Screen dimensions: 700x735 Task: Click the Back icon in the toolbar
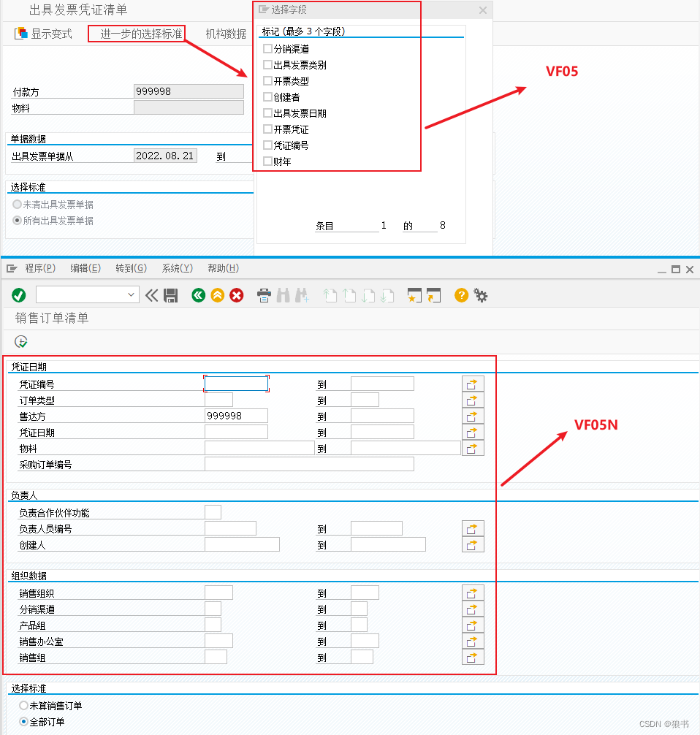(198, 295)
